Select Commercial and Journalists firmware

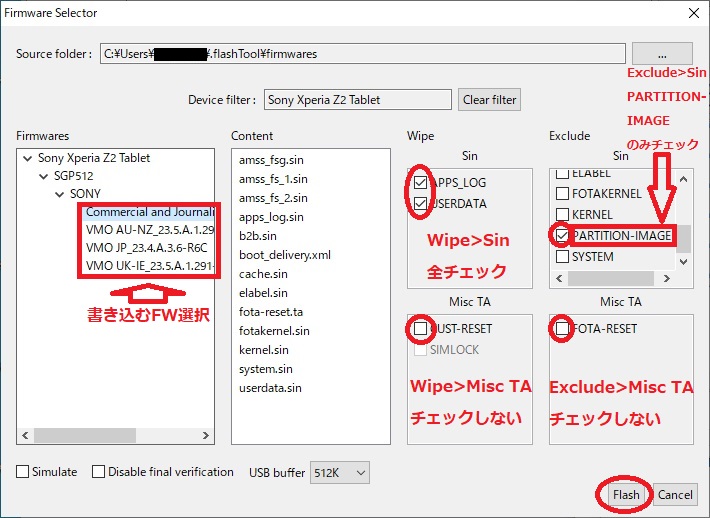click(149, 212)
